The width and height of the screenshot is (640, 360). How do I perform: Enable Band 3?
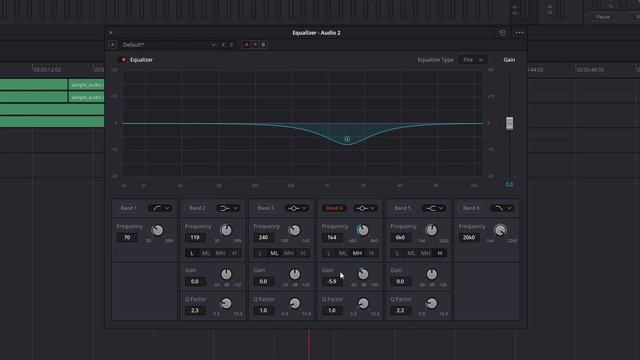(265, 208)
